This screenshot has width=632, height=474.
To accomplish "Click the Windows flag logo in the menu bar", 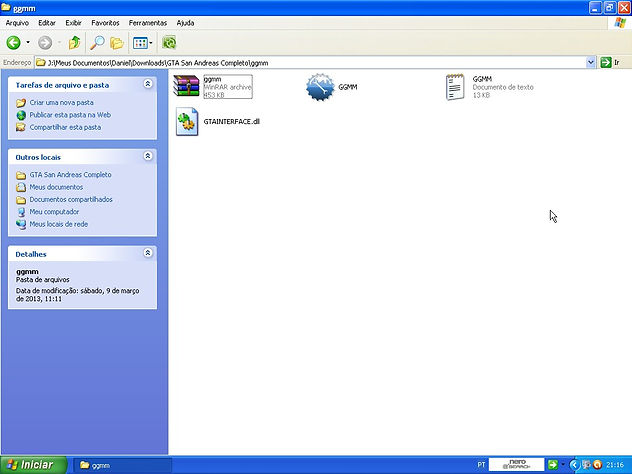I will click(x=620, y=23).
